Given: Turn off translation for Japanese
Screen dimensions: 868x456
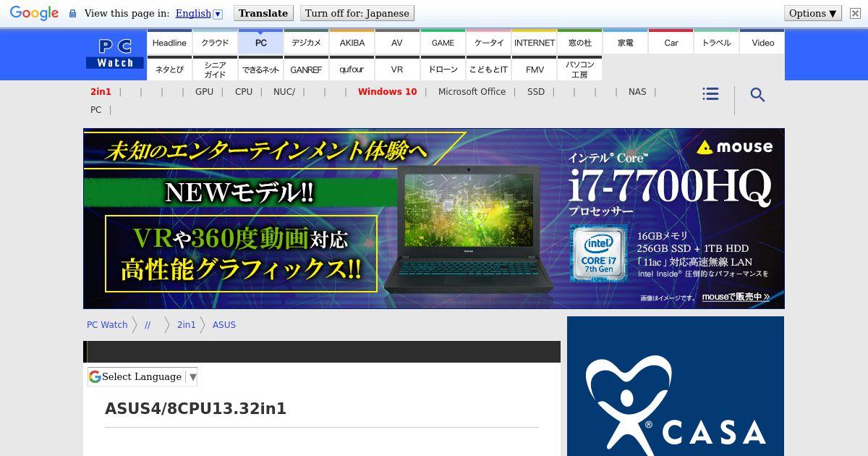Looking at the screenshot, I should (357, 13).
